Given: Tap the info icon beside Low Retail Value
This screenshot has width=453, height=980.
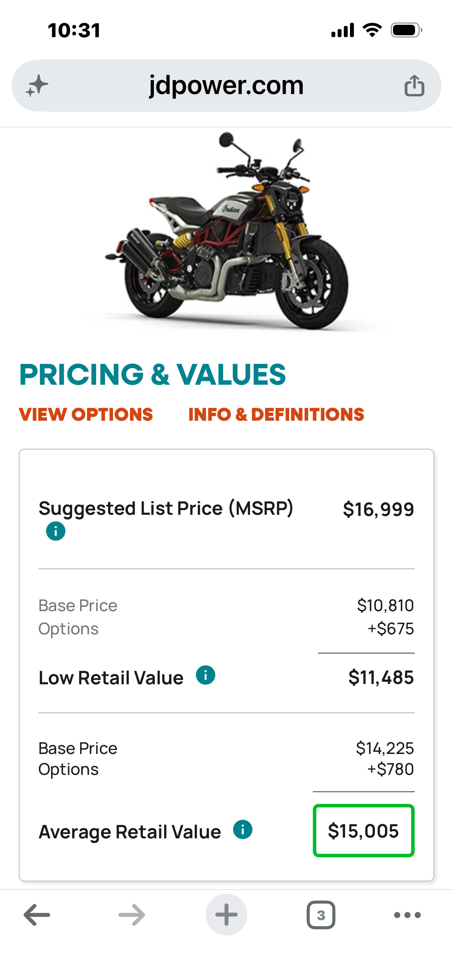Looking at the screenshot, I should (206, 675).
